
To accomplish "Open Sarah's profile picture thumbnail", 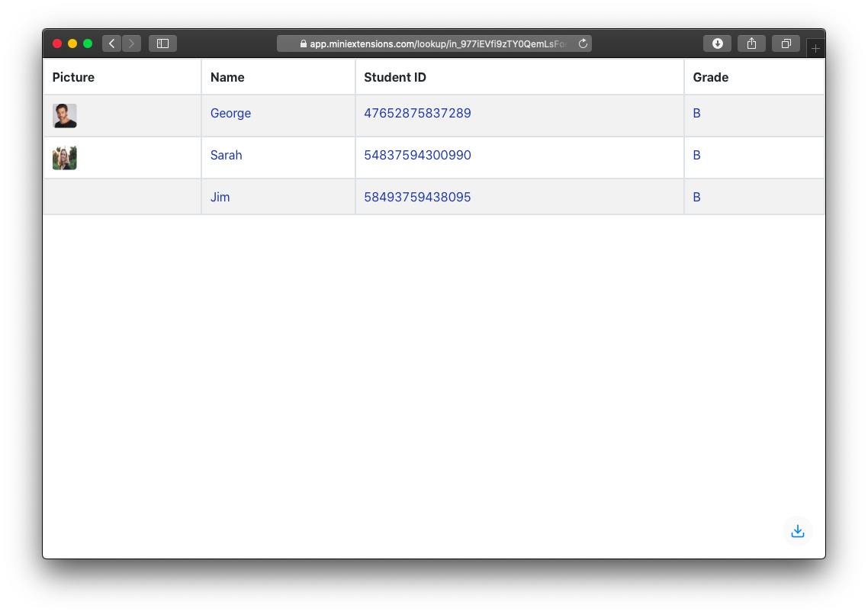I will click(x=65, y=158).
